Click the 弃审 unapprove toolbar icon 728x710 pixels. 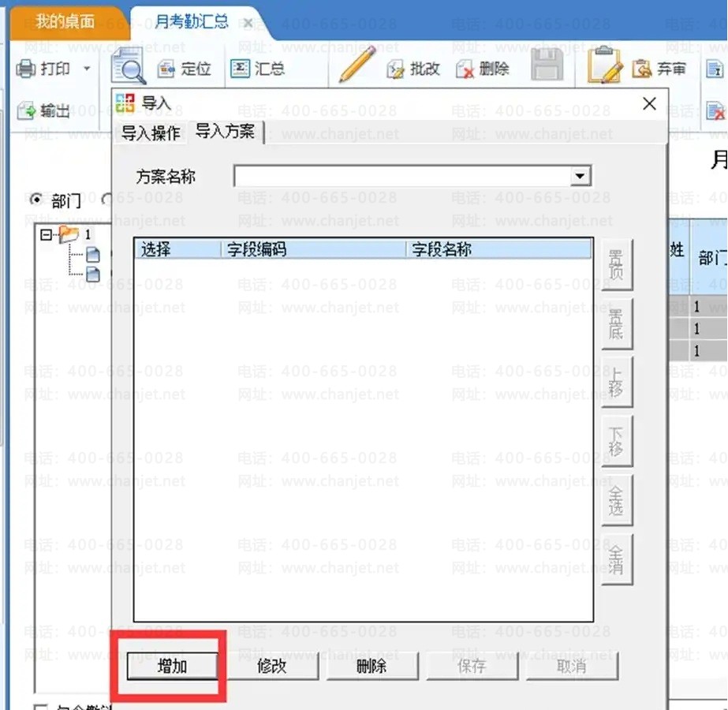pos(660,69)
